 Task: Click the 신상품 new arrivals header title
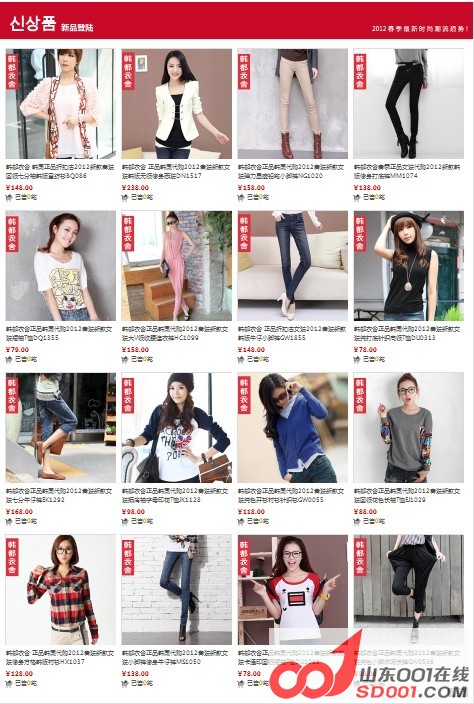coord(32,23)
